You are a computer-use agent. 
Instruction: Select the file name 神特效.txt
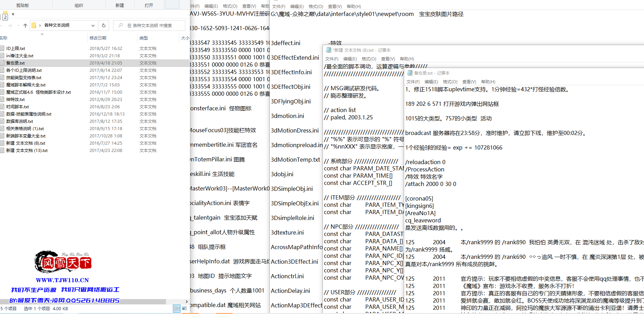(15, 100)
